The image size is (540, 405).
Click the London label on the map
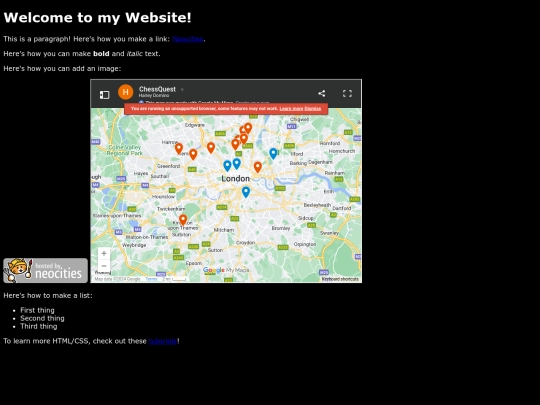tap(236, 178)
